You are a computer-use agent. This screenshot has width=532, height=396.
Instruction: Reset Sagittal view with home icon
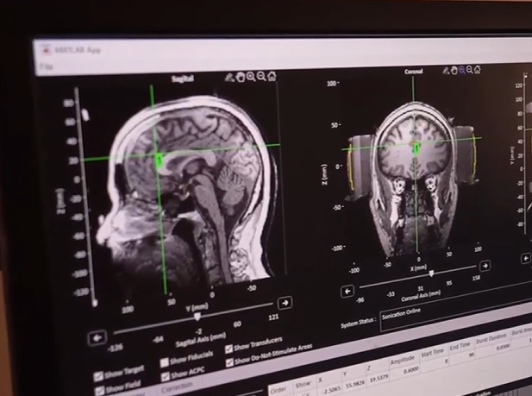tap(272, 76)
